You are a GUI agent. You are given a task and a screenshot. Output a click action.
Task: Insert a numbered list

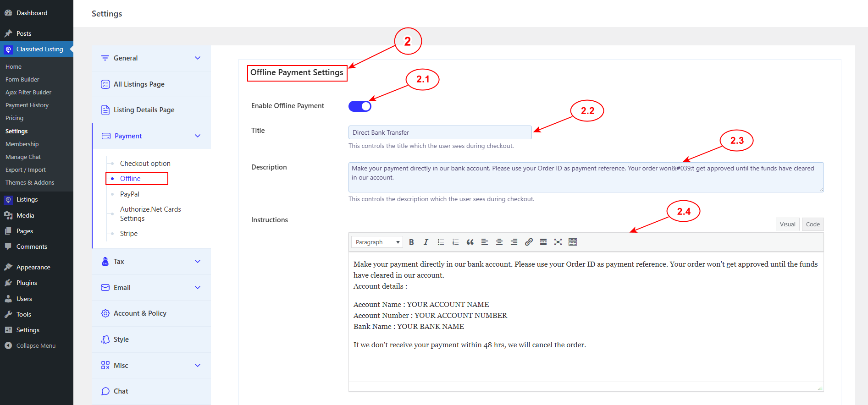point(455,242)
